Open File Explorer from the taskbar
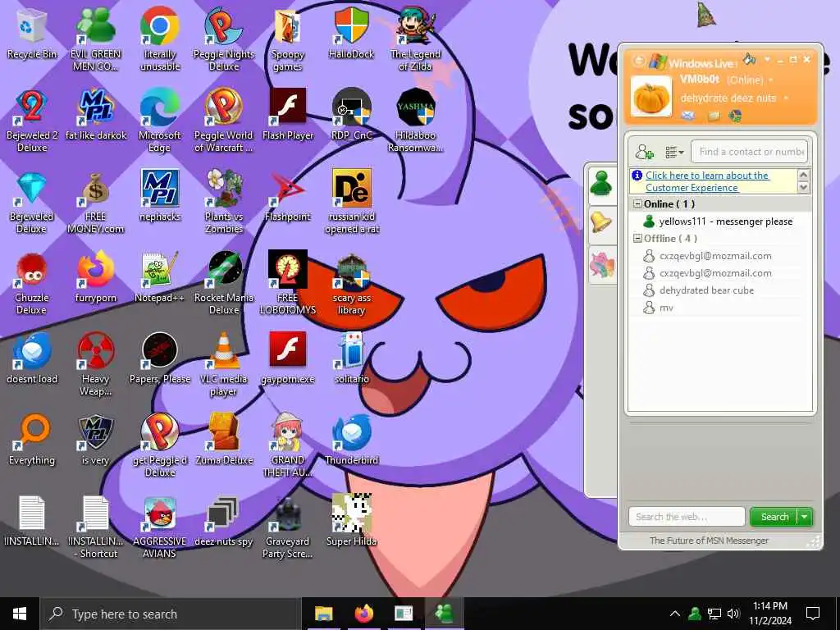The width and height of the screenshot is (840, 630). click(x=323, y=614)
